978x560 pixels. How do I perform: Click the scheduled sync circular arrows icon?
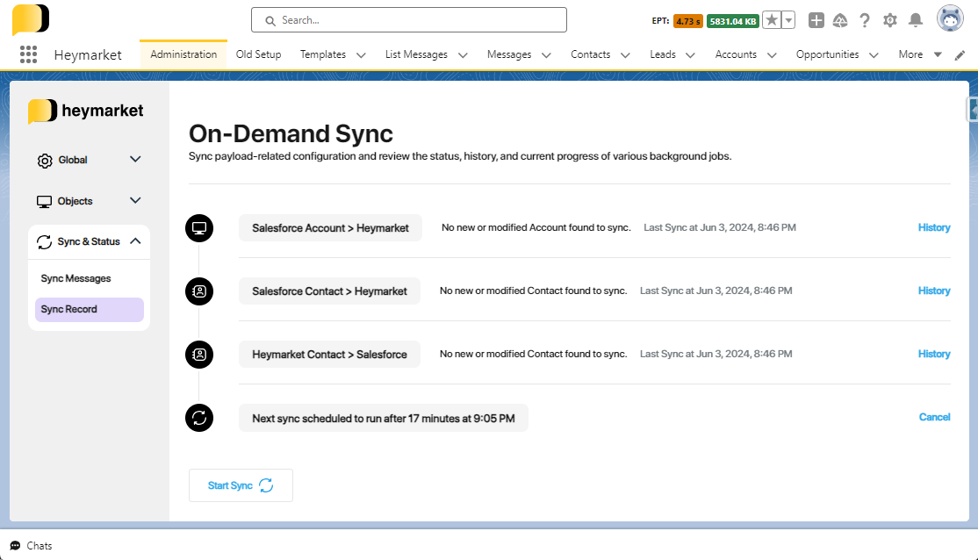[199, 418]
